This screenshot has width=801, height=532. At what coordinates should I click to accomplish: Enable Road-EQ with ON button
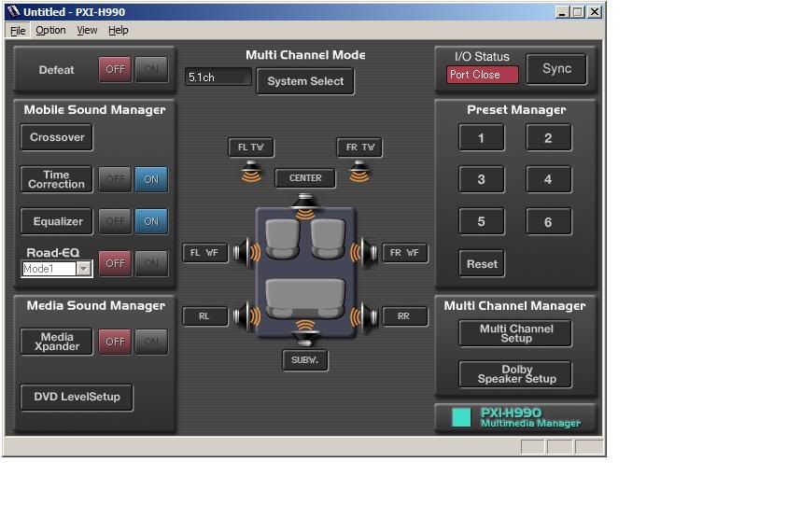tap(151, 263)
